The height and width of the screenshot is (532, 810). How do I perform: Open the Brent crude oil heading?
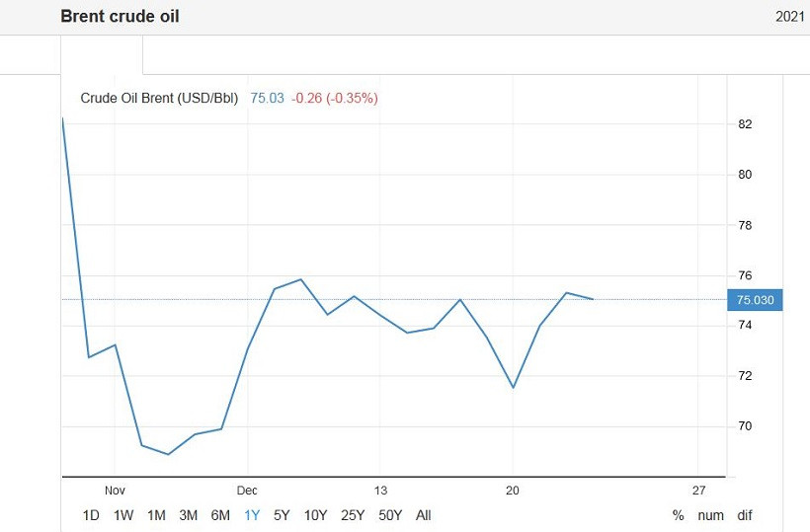click(x=121, y=17)
